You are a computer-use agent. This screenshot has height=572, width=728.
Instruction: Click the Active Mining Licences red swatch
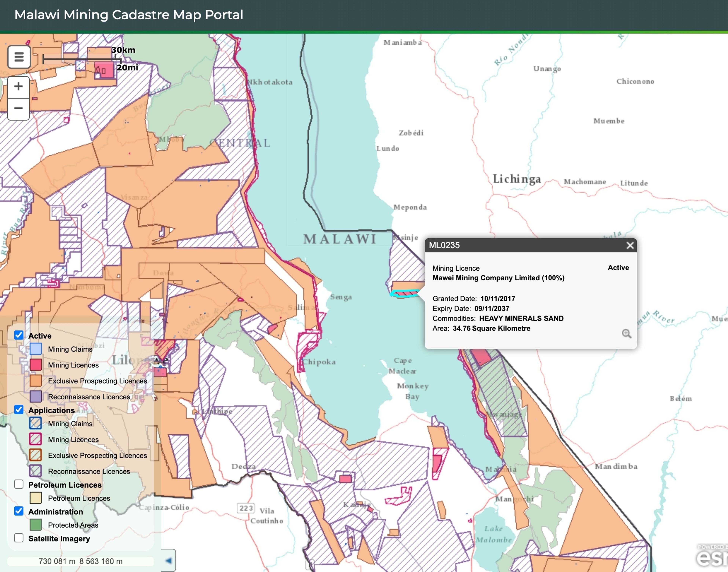point(36,365)
